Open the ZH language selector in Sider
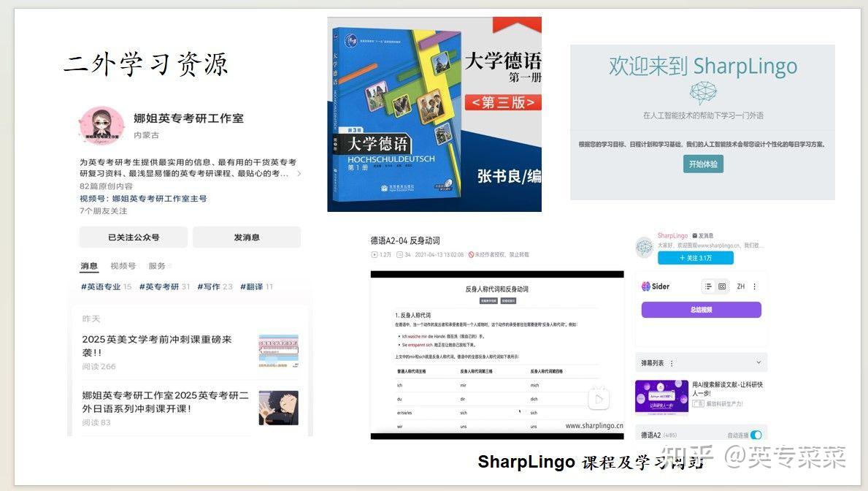868x491 pixels. (x=741, y=286)
